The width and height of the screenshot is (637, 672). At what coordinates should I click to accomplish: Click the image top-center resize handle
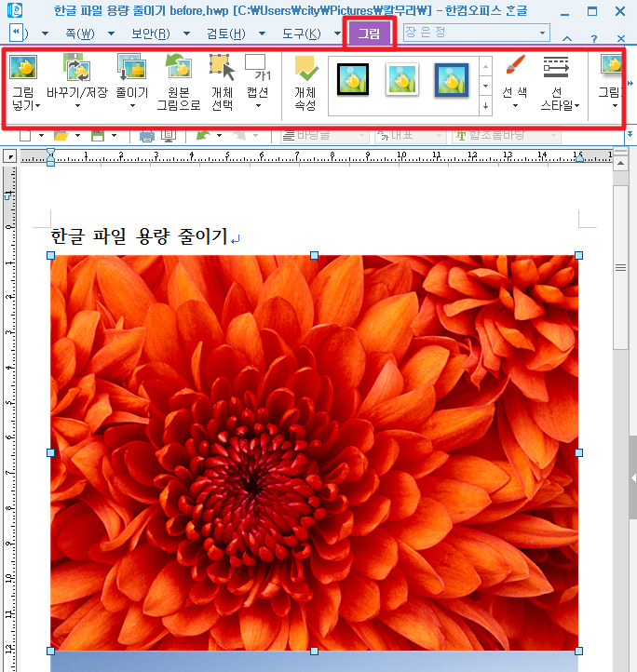[315, 255]
